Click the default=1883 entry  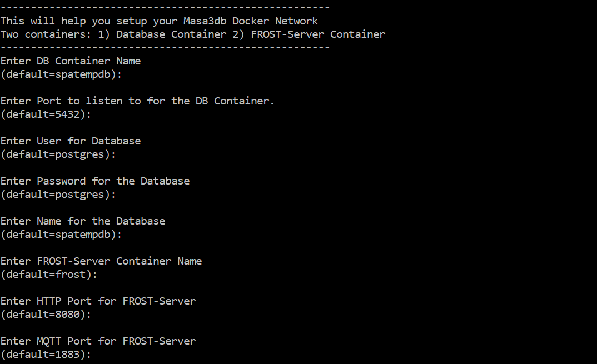click(x=46, y=355)
